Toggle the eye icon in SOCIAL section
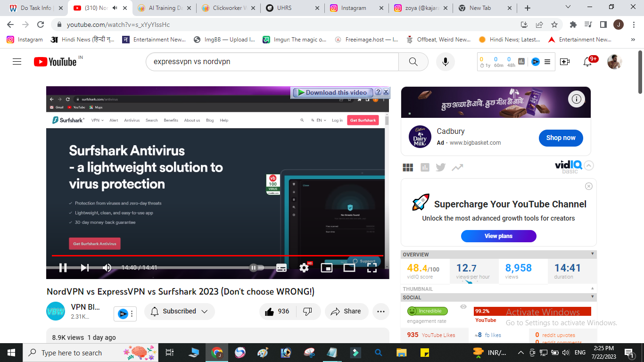Viewport: 644px width, 362px height. [x=463, y=307]
